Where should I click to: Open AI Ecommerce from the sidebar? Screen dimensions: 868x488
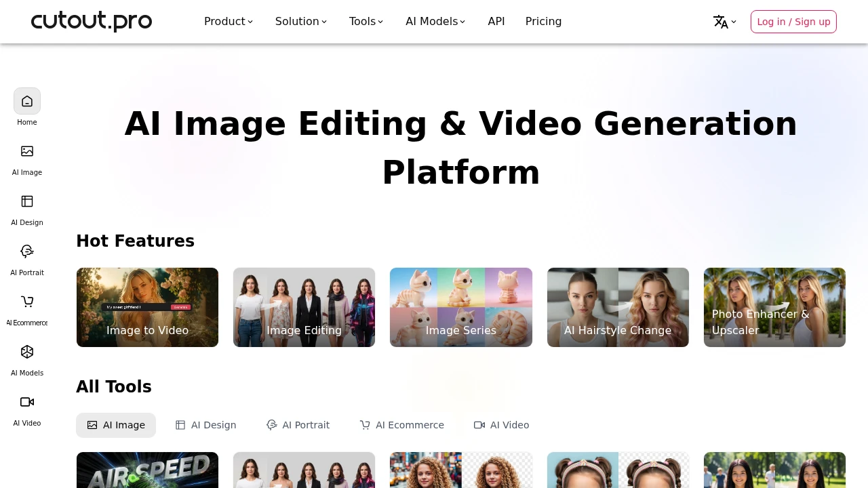coord(27,301)
